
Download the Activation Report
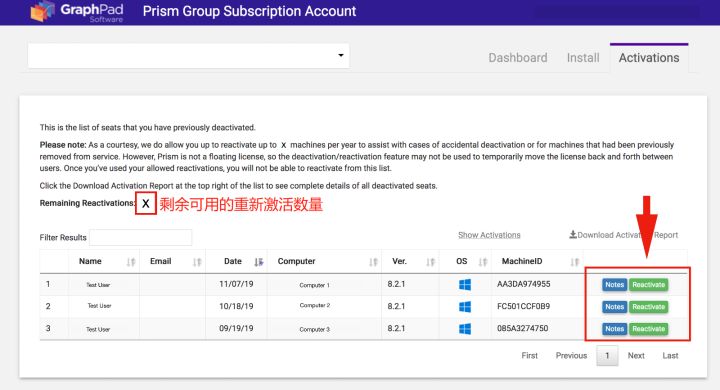coord(624,235)
